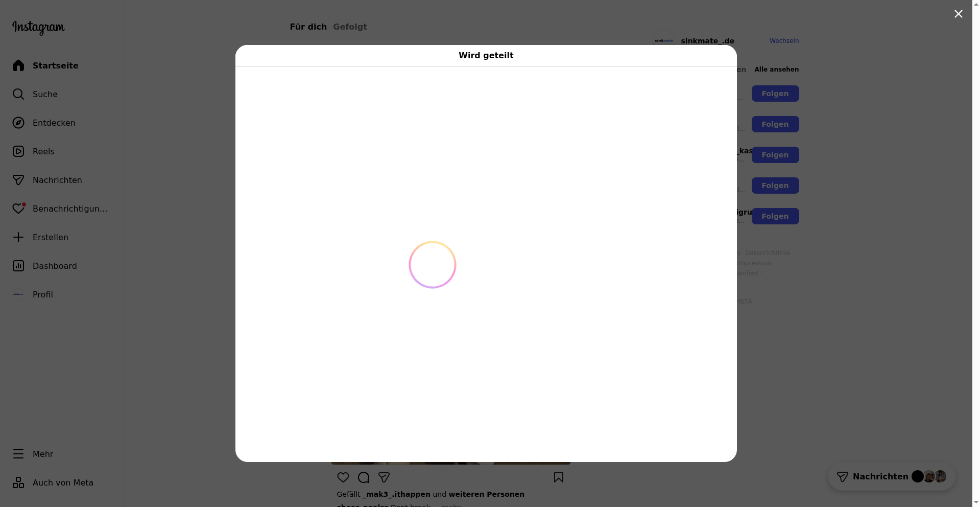Expand floating Nachrichten chat widget
This screenshot has height=507, width=980.
(x=880, y=476)
